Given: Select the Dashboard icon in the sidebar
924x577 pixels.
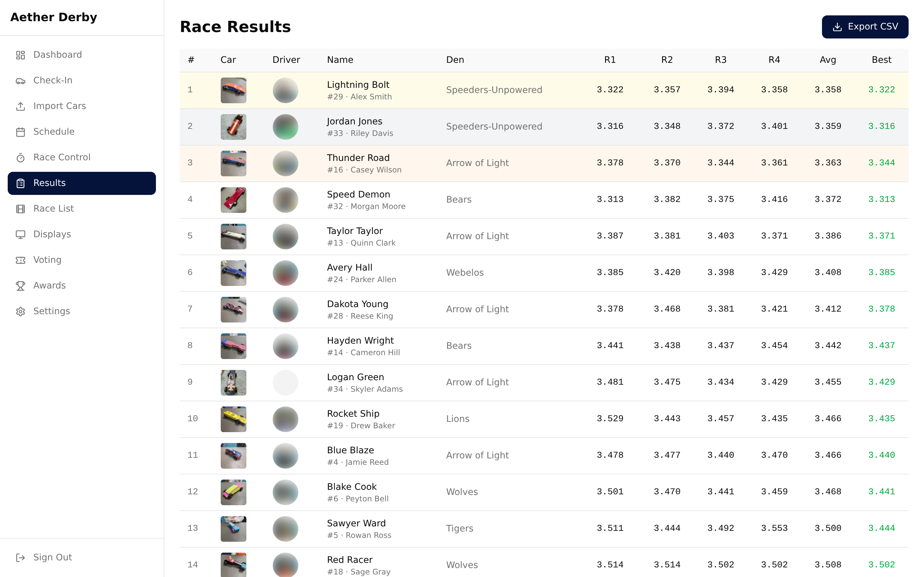Looking at the screenshot, I should point(20,54).
